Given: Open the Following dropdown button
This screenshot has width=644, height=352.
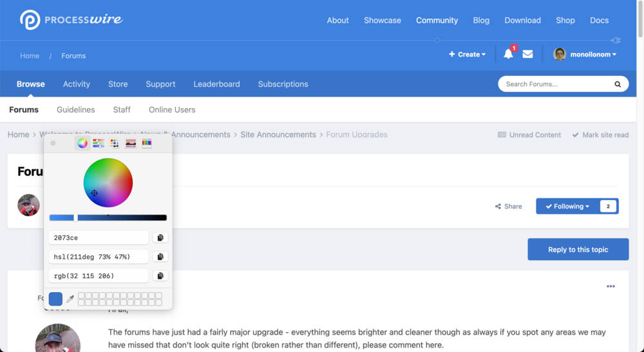Looking at the screenshot, I should 567,207.
